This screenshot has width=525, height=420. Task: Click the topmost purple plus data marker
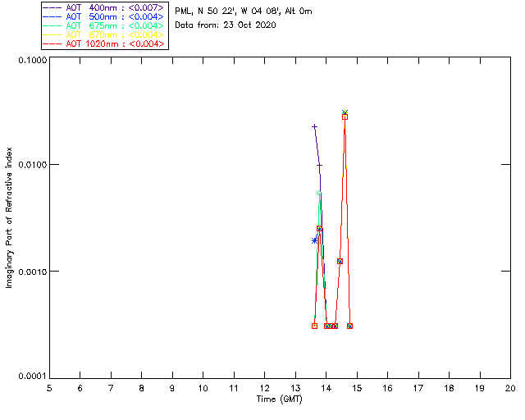(314, 126)
